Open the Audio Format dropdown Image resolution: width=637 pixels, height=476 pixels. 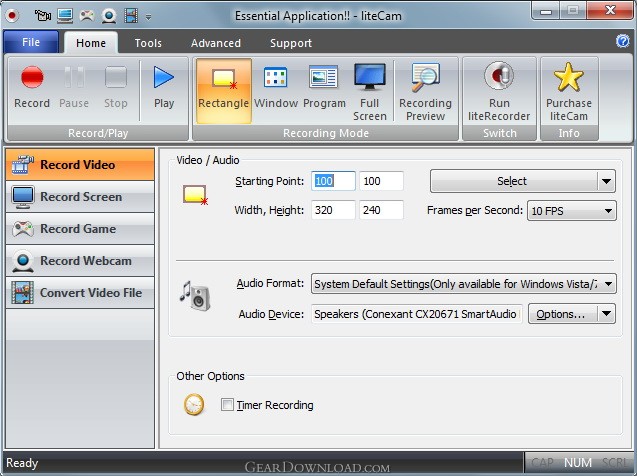464,283
